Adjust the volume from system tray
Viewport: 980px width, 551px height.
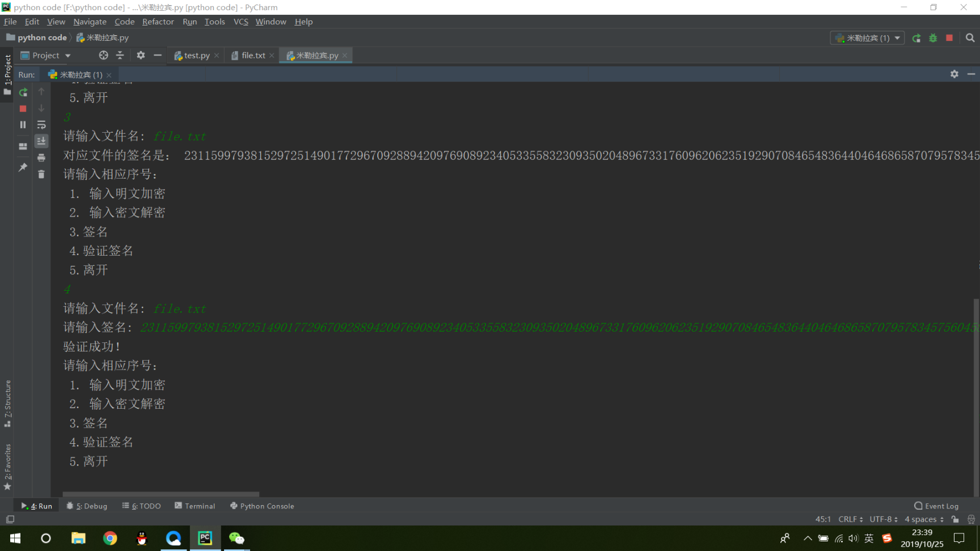point(854,539)
